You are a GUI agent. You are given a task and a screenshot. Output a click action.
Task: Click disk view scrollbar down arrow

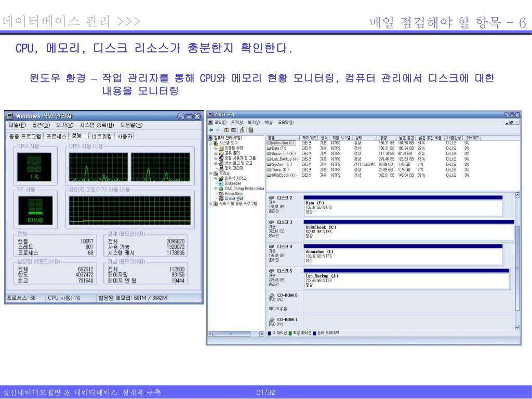tap(517, 327)
